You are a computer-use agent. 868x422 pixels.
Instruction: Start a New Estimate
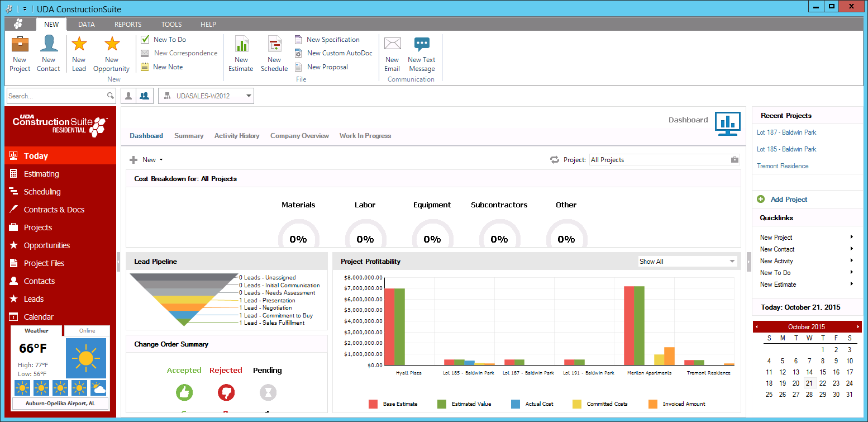click(x=241, y=54)
